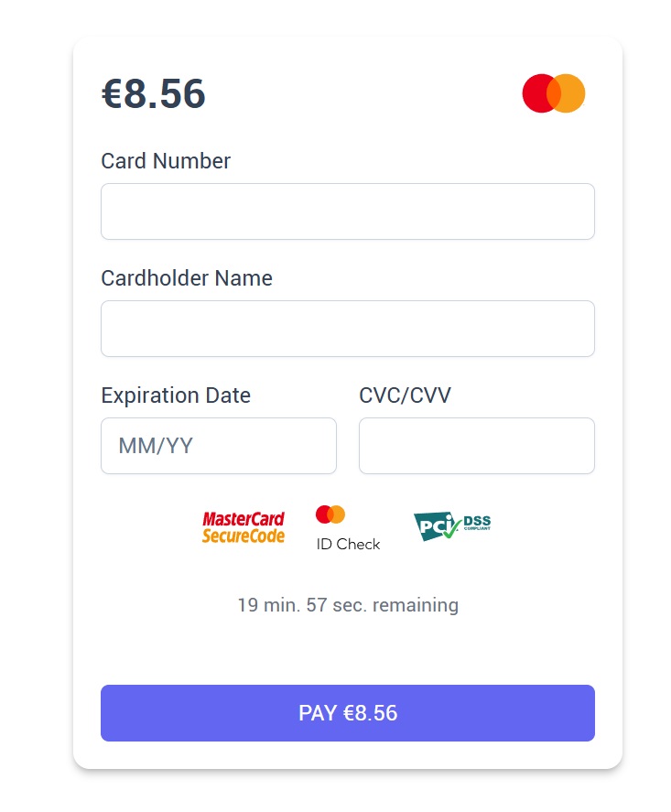Click the Mastercard logo at top right
The image size is (671, 812).
point(554,93)
